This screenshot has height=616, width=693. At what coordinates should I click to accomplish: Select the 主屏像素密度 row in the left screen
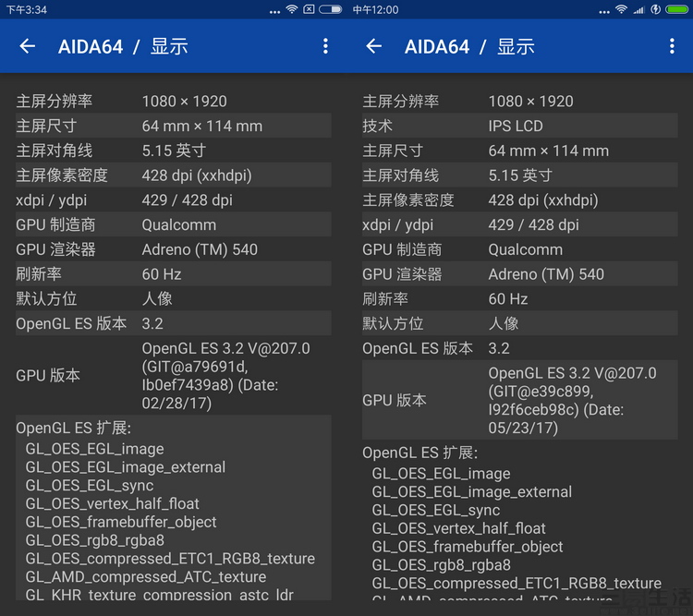tap(174, 175)
